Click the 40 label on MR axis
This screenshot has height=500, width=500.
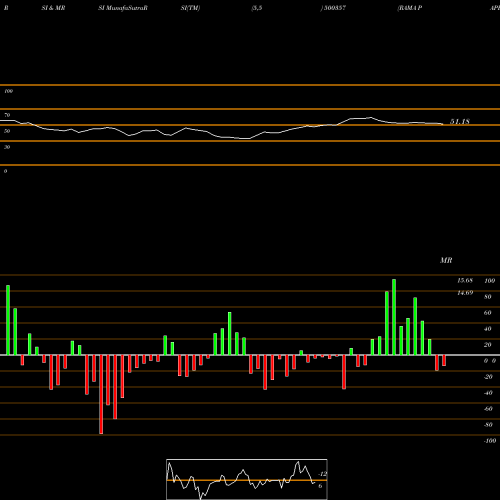[488, 329]
